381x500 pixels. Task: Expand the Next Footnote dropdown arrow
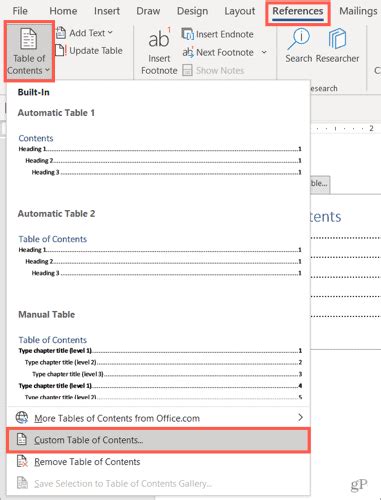[x=264, y=52]
